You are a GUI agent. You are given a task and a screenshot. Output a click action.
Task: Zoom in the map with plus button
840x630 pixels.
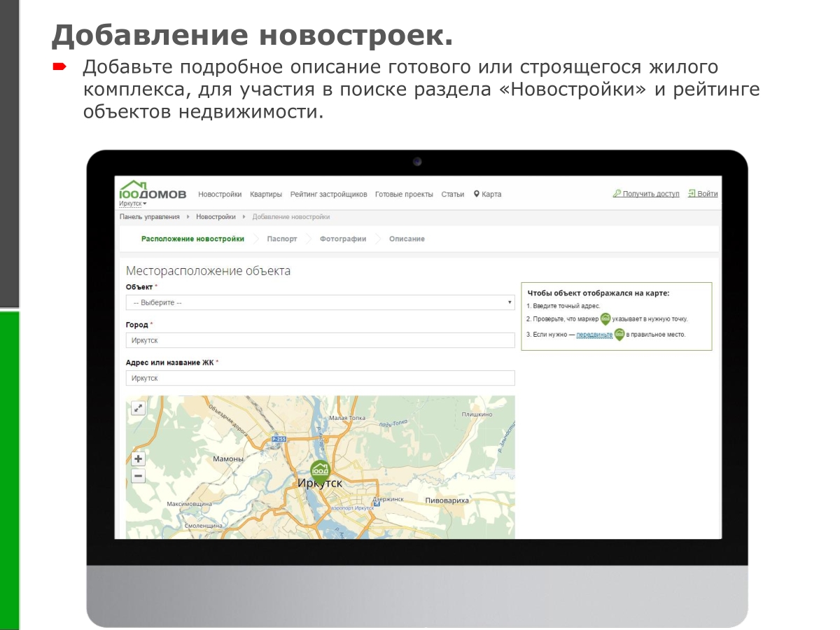tap(139, 459)
